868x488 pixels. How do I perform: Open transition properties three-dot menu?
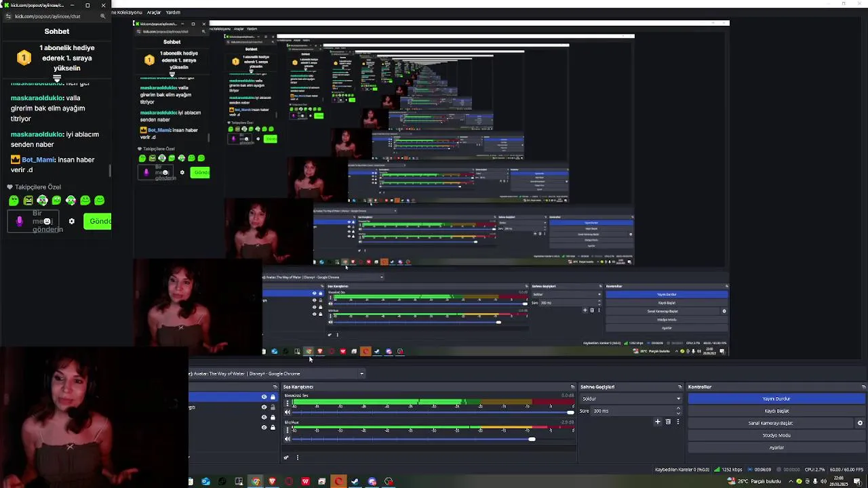pos(677,422)
